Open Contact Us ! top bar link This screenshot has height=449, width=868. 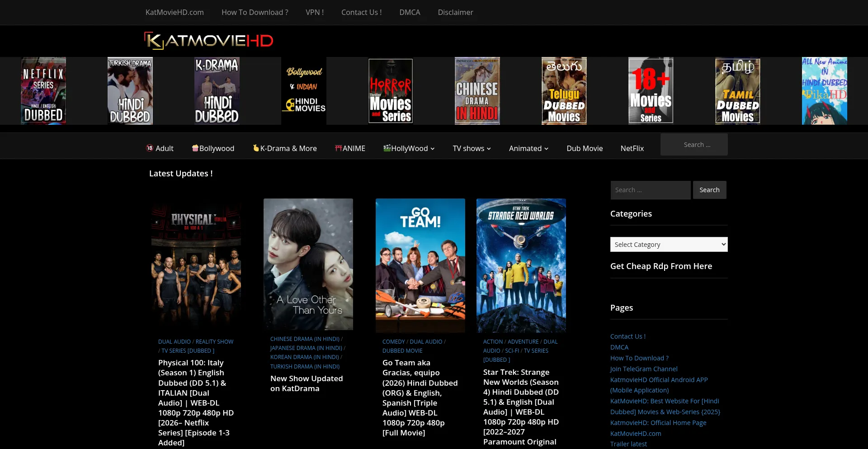(x=362, y=12)
